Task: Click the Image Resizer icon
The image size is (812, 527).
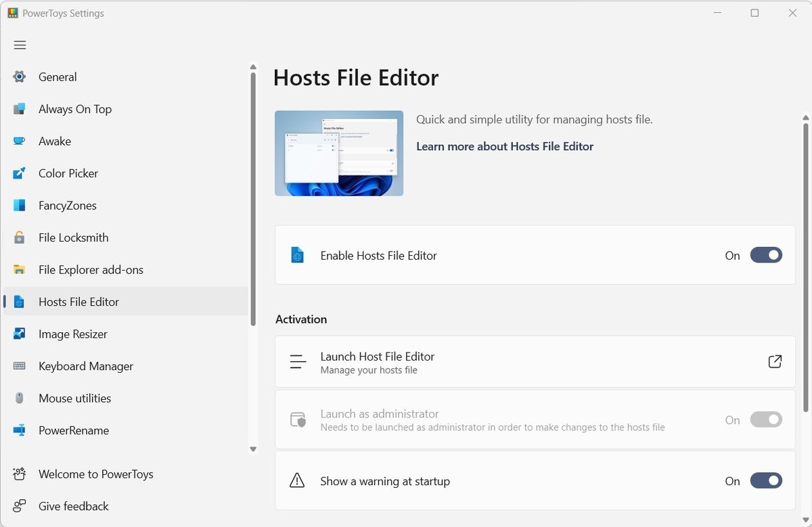Action: click(20, 334)
